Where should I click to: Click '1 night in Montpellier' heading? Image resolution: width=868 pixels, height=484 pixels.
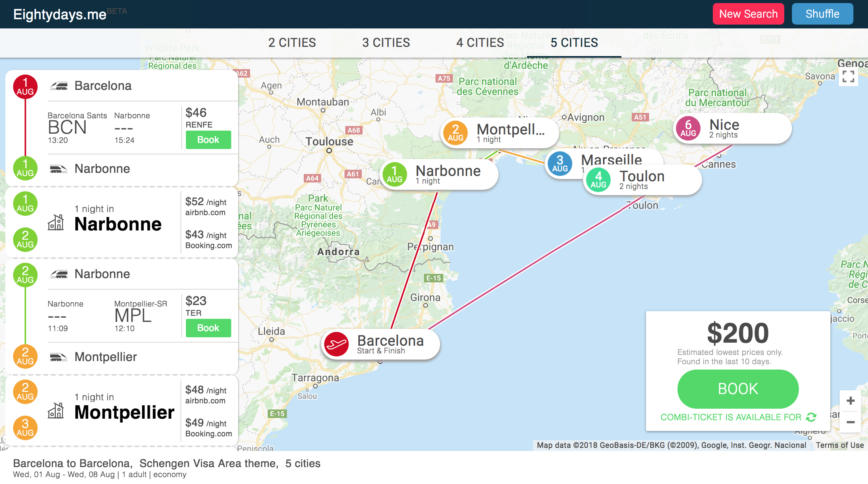click(124, 407)
